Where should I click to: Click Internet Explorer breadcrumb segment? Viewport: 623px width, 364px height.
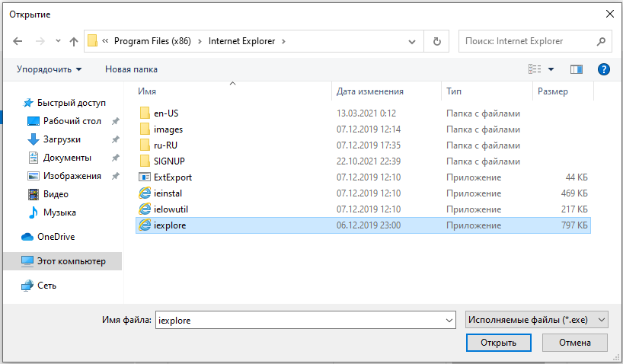point(241,41)
